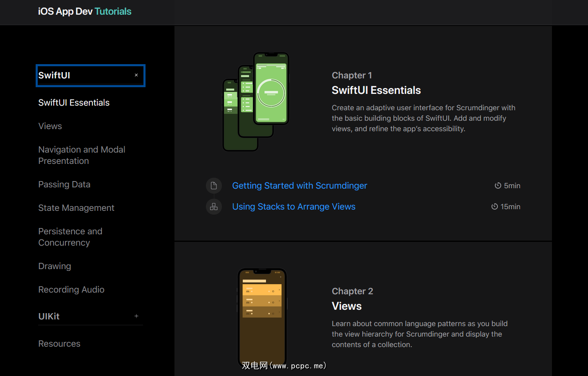The width and height of the screenshot is (588, 376).
Task: Select Views in the sidebar
Action: tap(50, 126)
